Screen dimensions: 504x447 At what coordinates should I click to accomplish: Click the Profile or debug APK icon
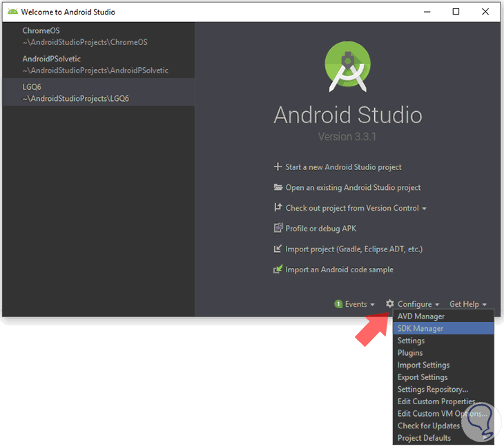tap(278, 228)
